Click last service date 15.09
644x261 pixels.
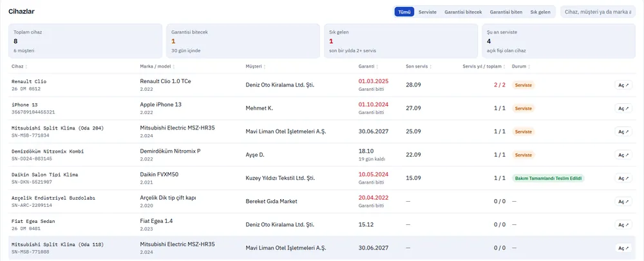413,179
